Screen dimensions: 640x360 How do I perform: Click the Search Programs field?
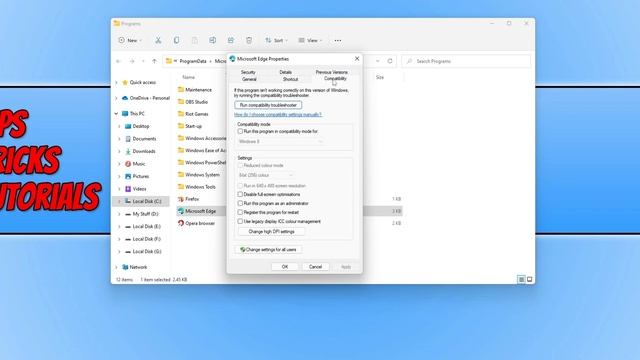tap(466, 61)
